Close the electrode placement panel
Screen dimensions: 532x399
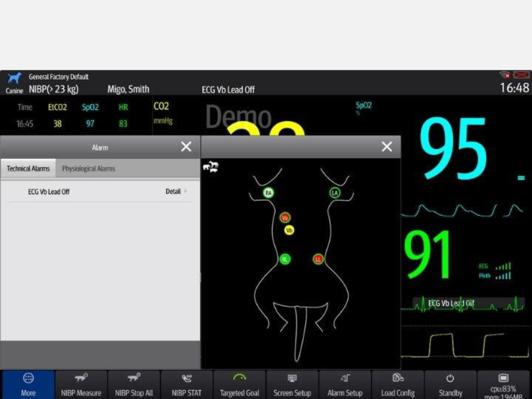[x=387, y=147]
